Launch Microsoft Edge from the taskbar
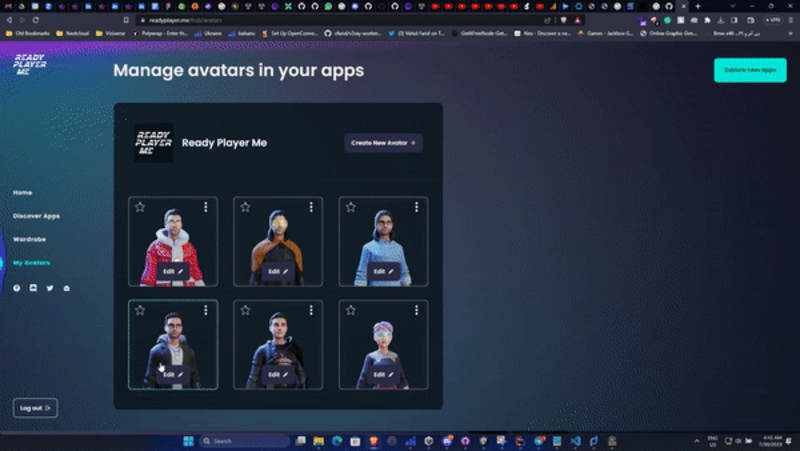This screenshot has width=800, height=451. (337, 441)
